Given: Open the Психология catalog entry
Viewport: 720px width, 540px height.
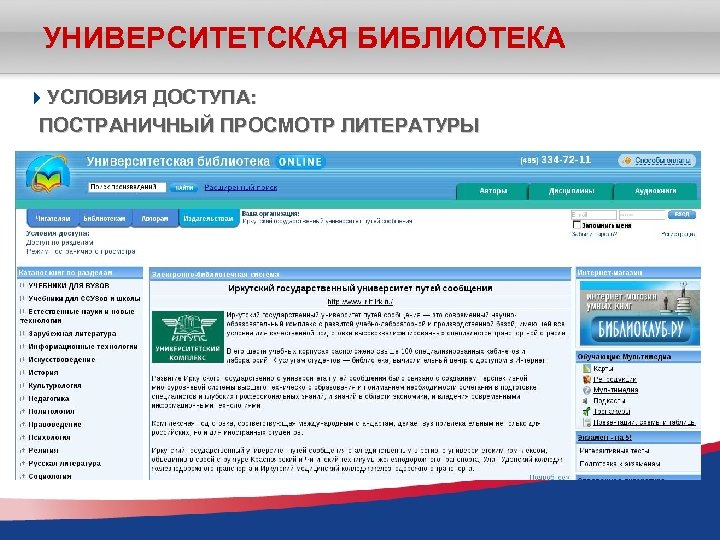Looking at the screenshot, I should tap(50, 437).
